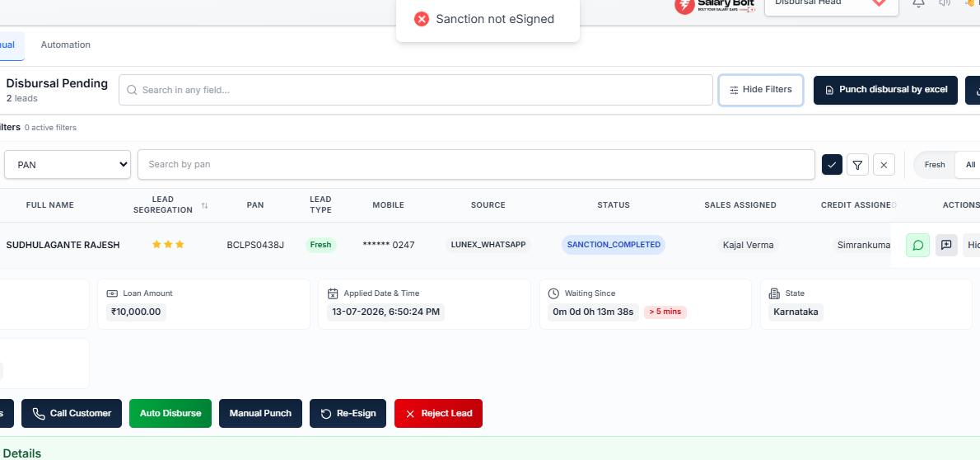Click masked mobile ending 0247
This screenshot has height=460, width=980.
[x=388, y=245]
